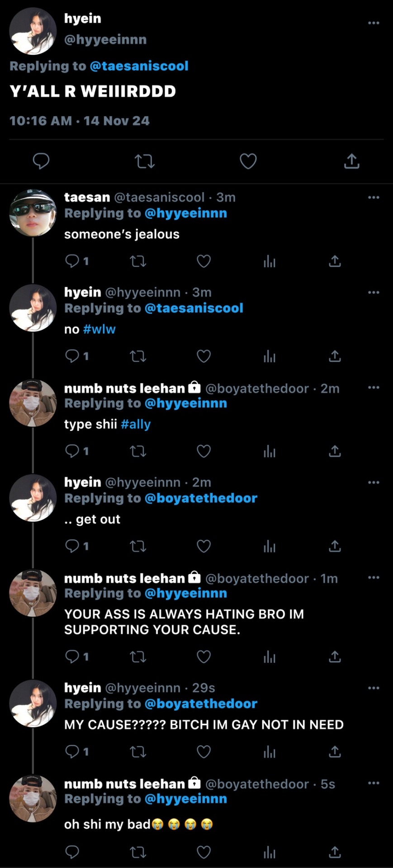Click the #wlw hashtag

99,329
